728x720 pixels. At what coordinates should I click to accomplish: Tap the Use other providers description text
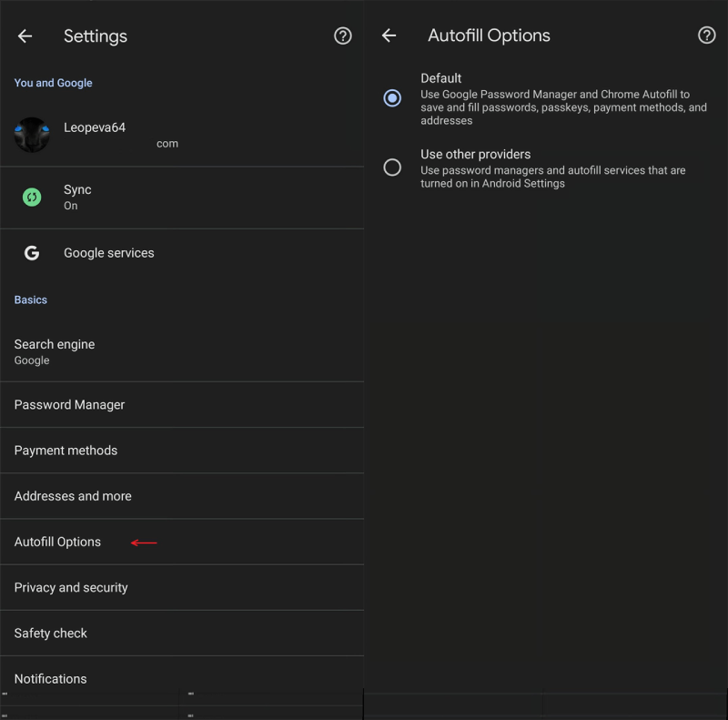pyautogui.click(x=552, y=177)
